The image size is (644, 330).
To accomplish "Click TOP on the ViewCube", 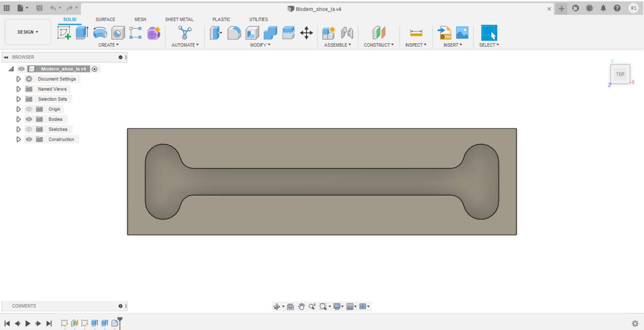I will 620,74.
